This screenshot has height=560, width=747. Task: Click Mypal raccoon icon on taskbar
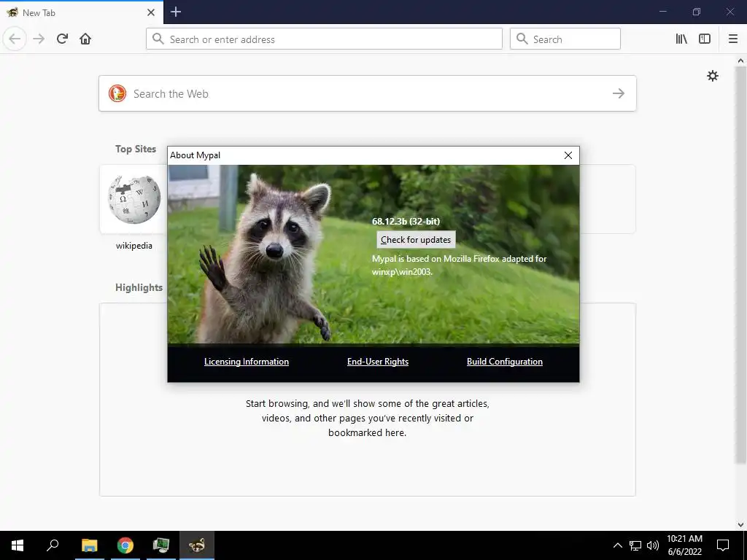pos(197,545)
